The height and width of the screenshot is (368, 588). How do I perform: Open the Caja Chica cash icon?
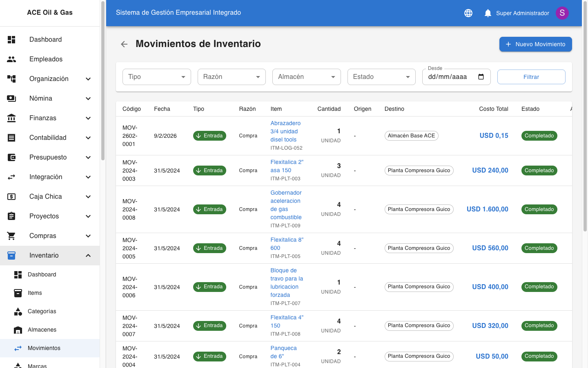[11, 196]
